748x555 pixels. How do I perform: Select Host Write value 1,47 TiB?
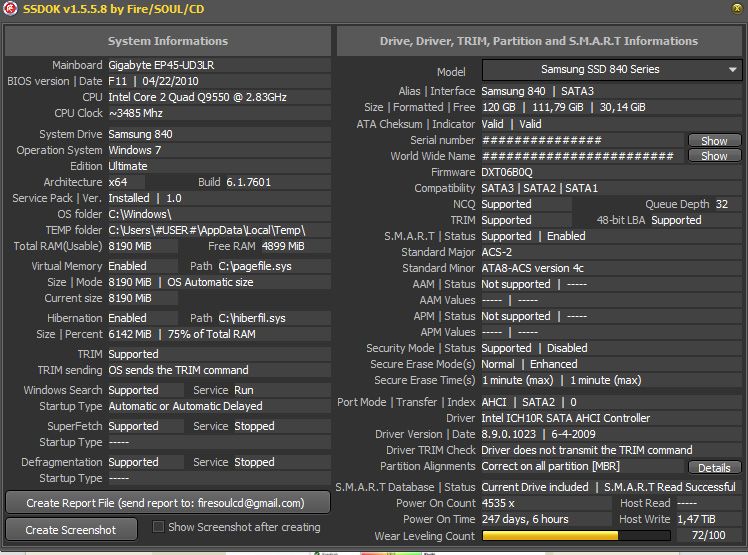(x=696, y=519)
